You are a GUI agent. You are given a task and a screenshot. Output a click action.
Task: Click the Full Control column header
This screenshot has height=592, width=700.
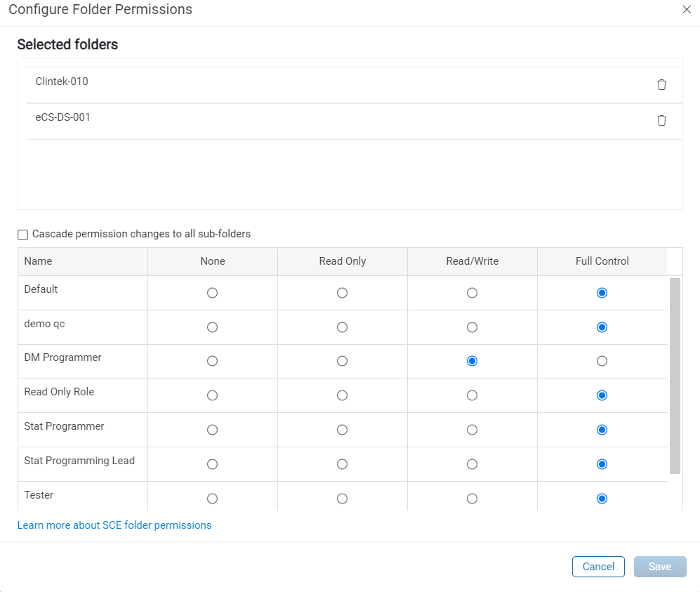(602, 261)
